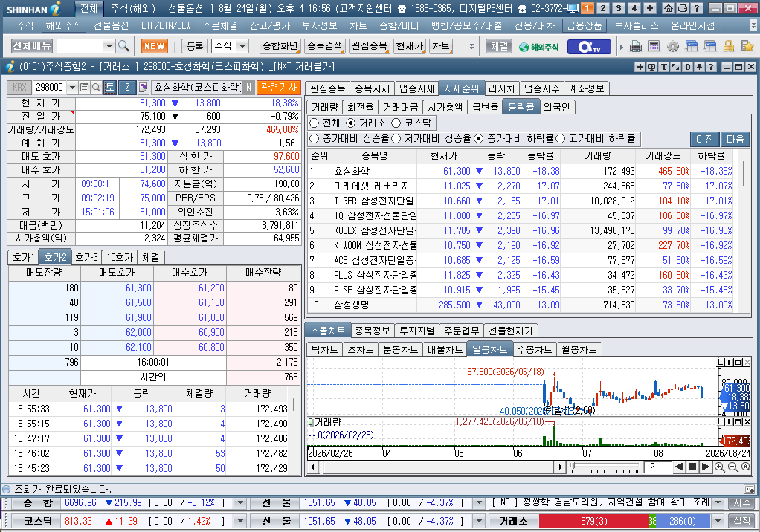Open the 코스닥 index ticker dropdown

point(240,522)
